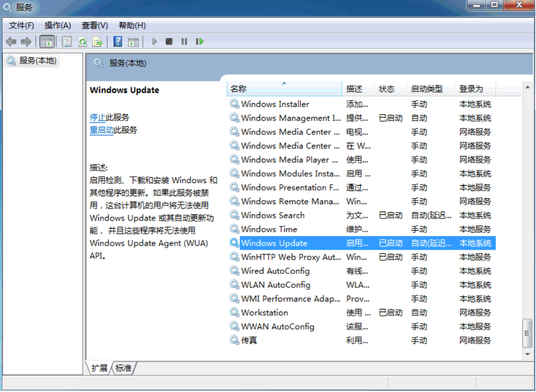Viewport: 536px width, 392px height.
Task: Click the forward navigation arrow
Action: (x=25, y=41)
